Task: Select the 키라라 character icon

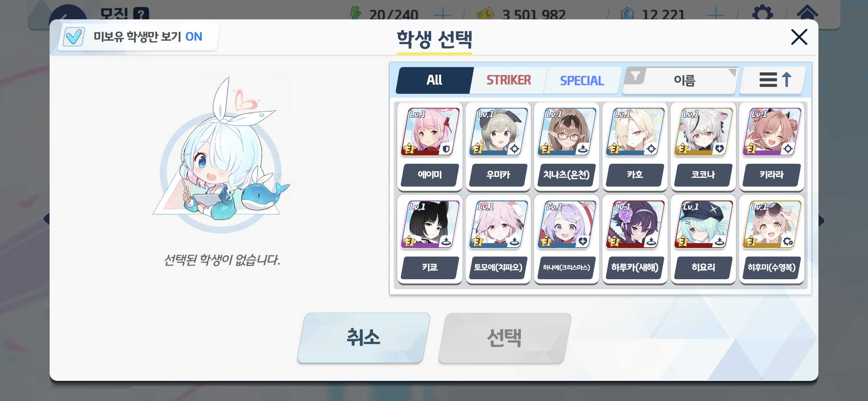Action: 772,132
